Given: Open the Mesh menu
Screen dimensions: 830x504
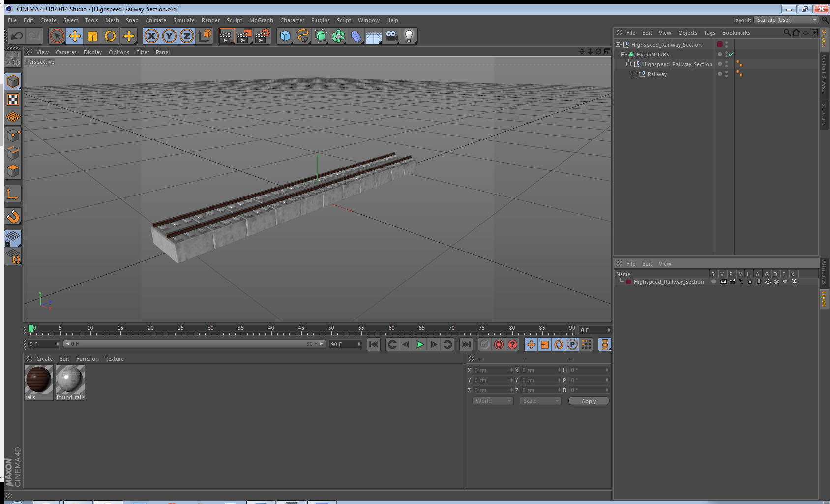Looking at the screenshot, I should coord(112,20).
